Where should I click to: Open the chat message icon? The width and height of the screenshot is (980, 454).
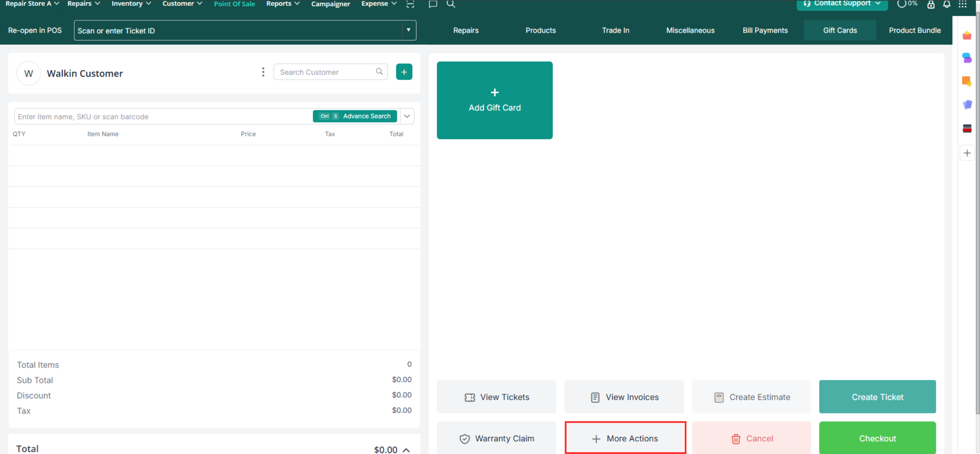[x=433, y=4]
